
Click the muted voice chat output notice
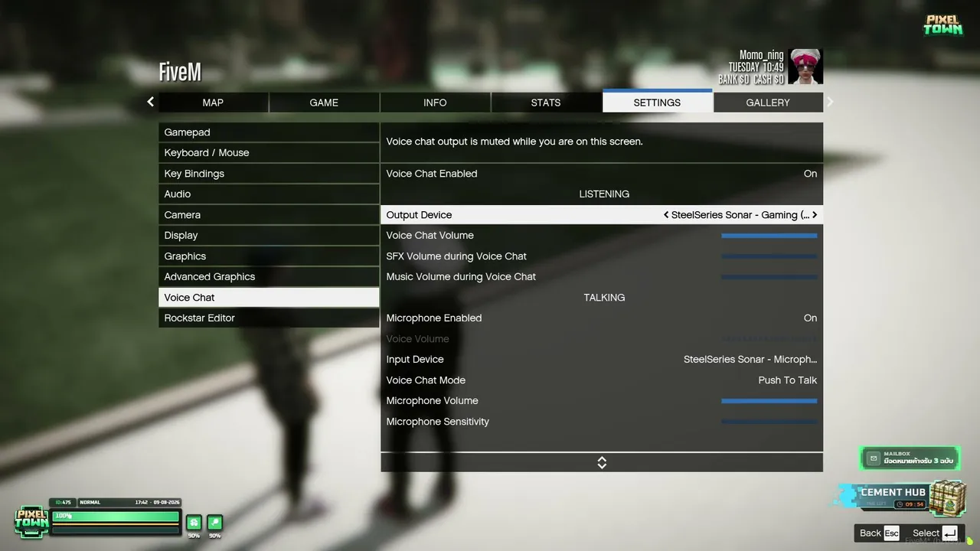coord(514,142)
